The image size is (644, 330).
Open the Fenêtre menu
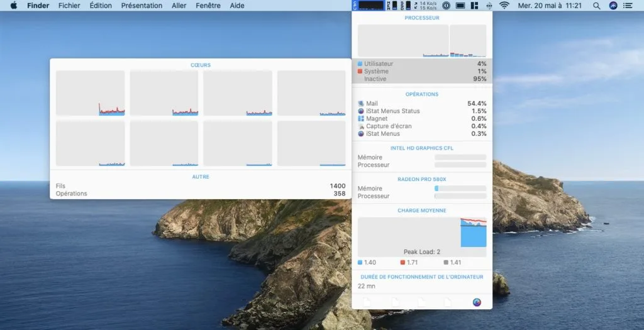click(208, 5)
